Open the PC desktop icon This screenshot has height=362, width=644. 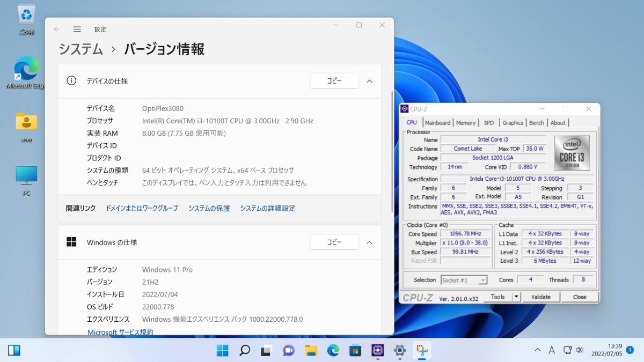pos(26,181)
